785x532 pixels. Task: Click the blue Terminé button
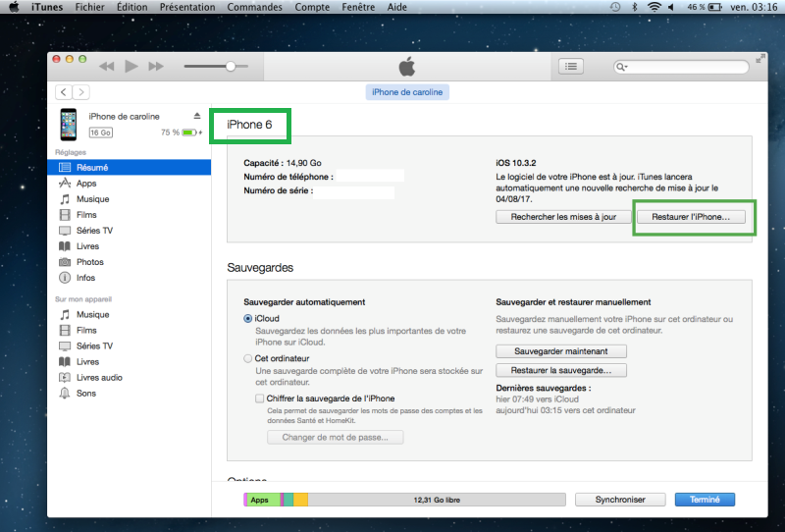click(x=705, y=500)
